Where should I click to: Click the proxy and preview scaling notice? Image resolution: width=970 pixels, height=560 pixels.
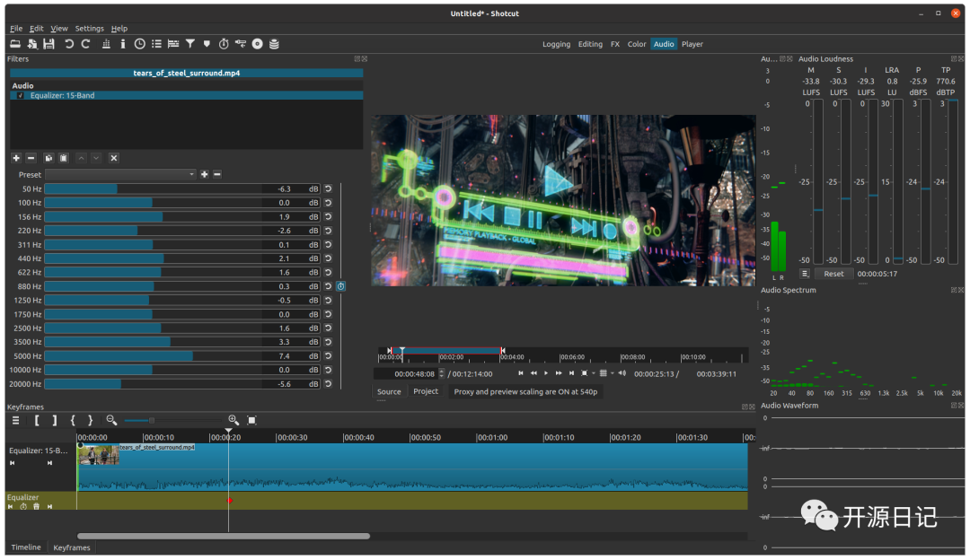(x=525, y=392)
